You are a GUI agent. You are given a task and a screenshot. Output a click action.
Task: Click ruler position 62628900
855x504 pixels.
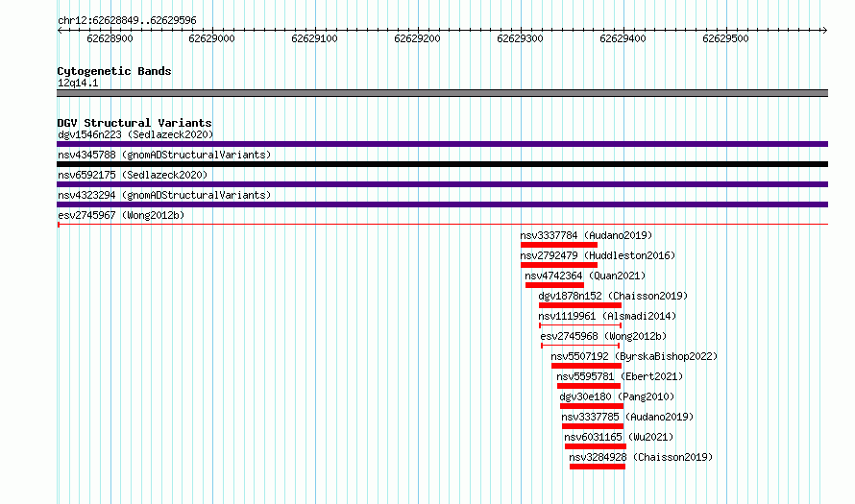[110, 38]
